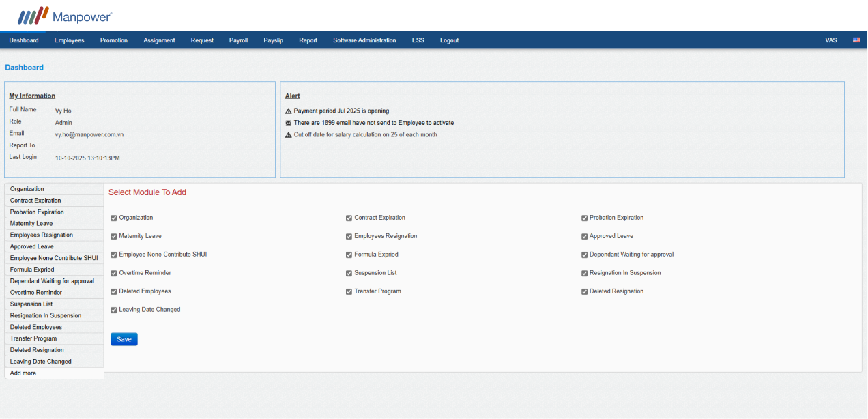Click the VAS item in the top bar
Viewport: 868px width, 419px height.
(831, 40)
